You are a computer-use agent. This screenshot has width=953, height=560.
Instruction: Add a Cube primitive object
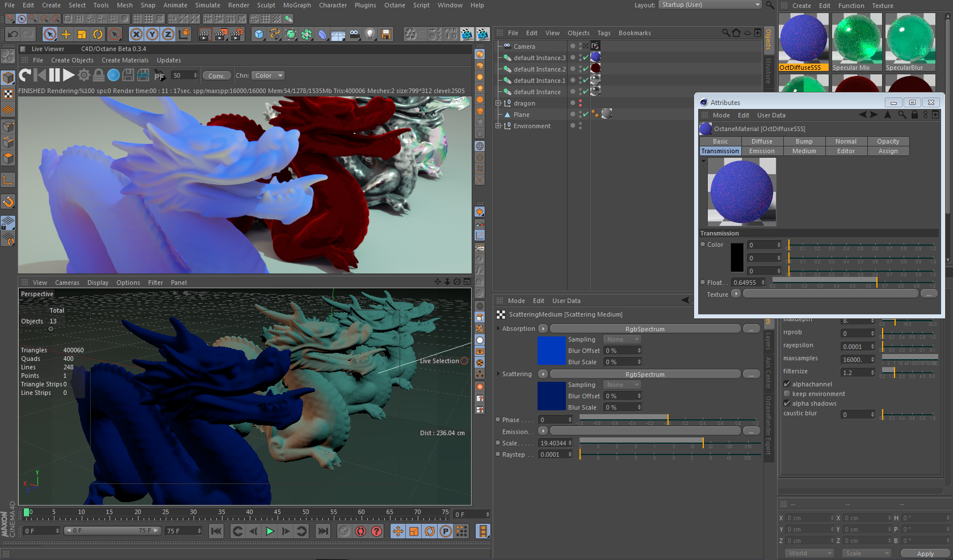pos(259,35)
